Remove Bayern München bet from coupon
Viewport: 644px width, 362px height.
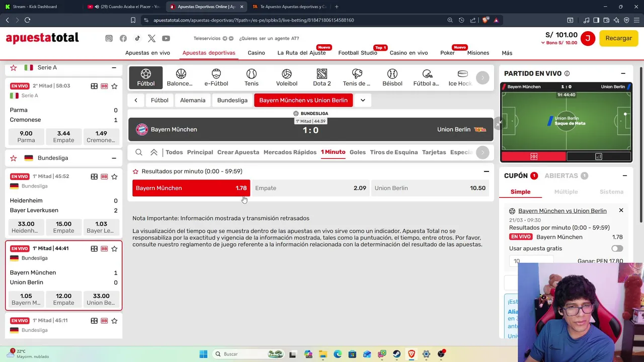point(621,211)
